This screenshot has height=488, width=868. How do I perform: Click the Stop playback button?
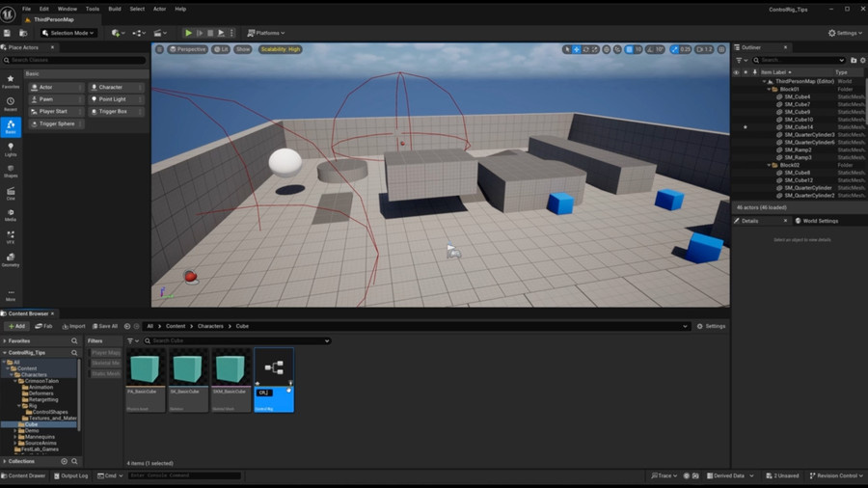[x=210, y=33]
